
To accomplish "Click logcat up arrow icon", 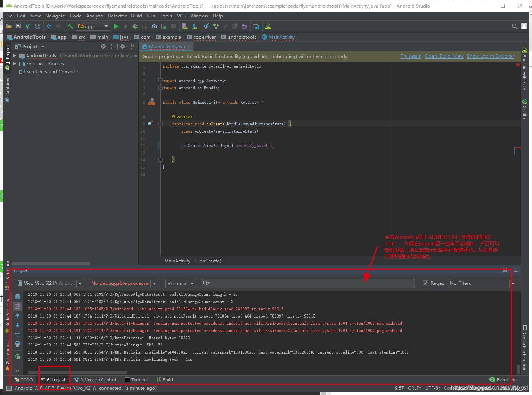I will [x=17, y=316].
